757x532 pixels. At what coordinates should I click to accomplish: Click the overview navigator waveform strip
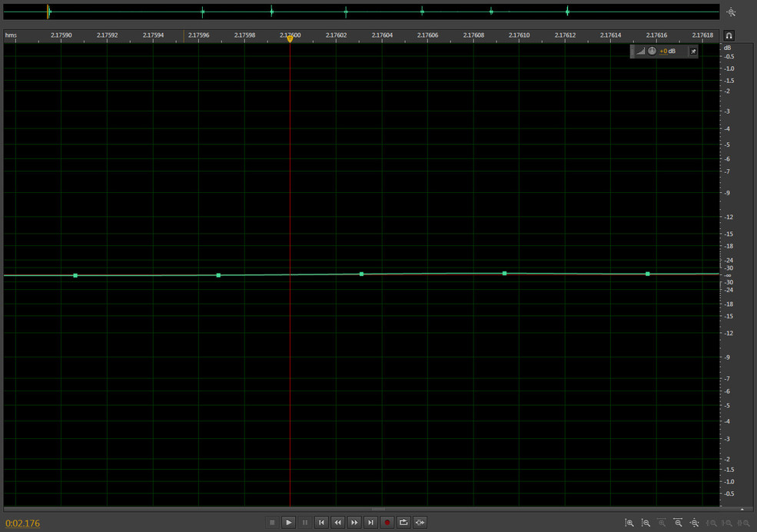tap(361, 12)
